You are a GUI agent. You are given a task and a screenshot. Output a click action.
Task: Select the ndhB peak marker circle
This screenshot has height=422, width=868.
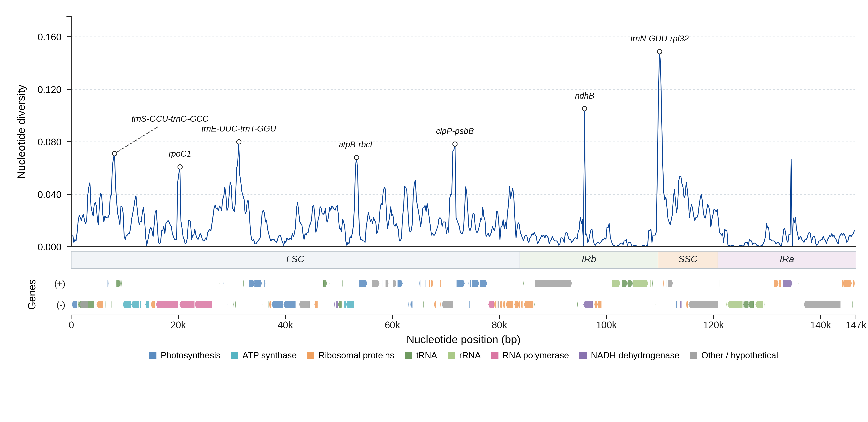point(585,109)
